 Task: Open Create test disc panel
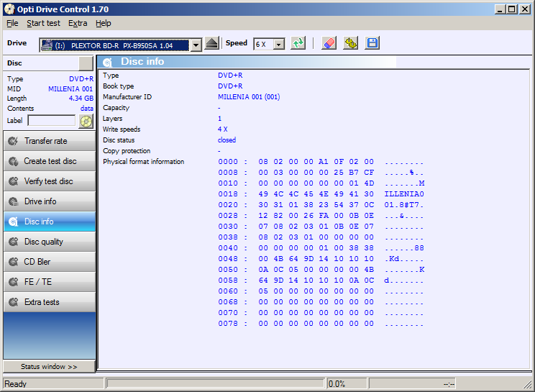(50, 161)
